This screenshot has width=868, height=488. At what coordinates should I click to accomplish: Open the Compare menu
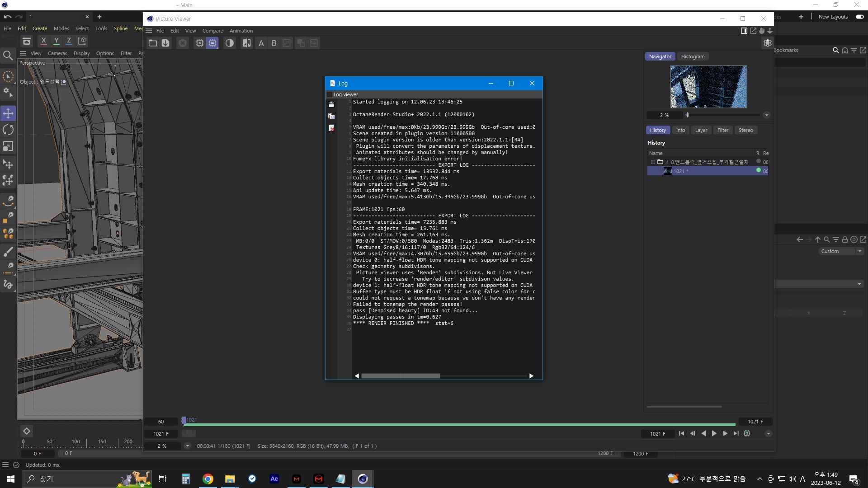point(212,31)
